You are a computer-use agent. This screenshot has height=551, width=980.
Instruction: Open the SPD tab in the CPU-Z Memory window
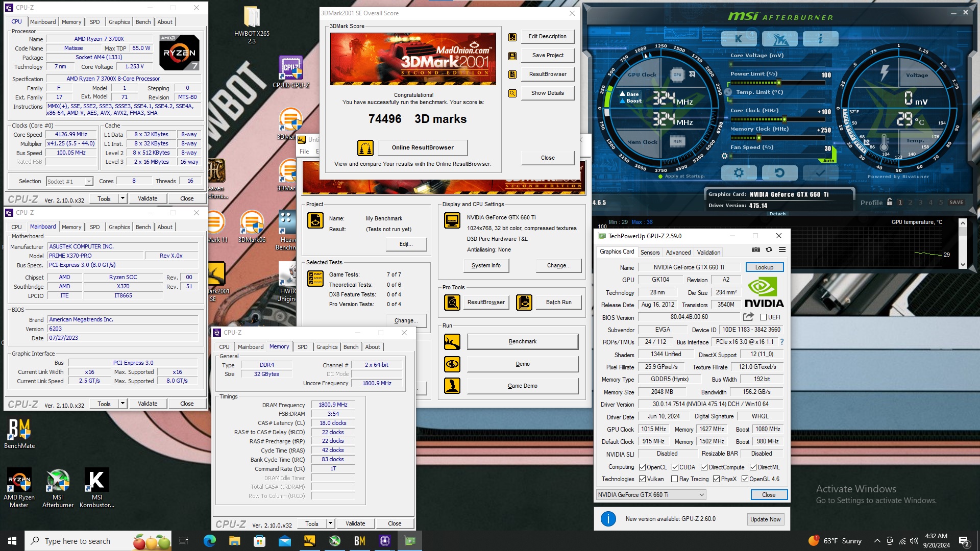[x=303, y=347]
